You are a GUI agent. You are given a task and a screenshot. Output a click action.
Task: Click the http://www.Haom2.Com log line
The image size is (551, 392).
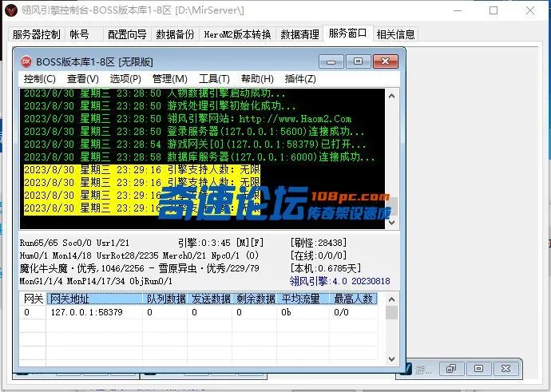click(x=188, y=119)
